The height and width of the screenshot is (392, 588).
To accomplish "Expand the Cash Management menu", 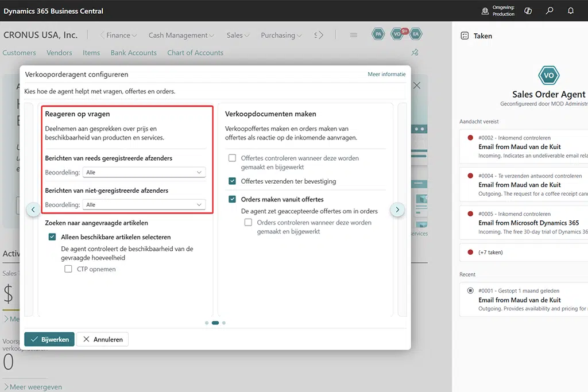I will click(x=181, y=35).
